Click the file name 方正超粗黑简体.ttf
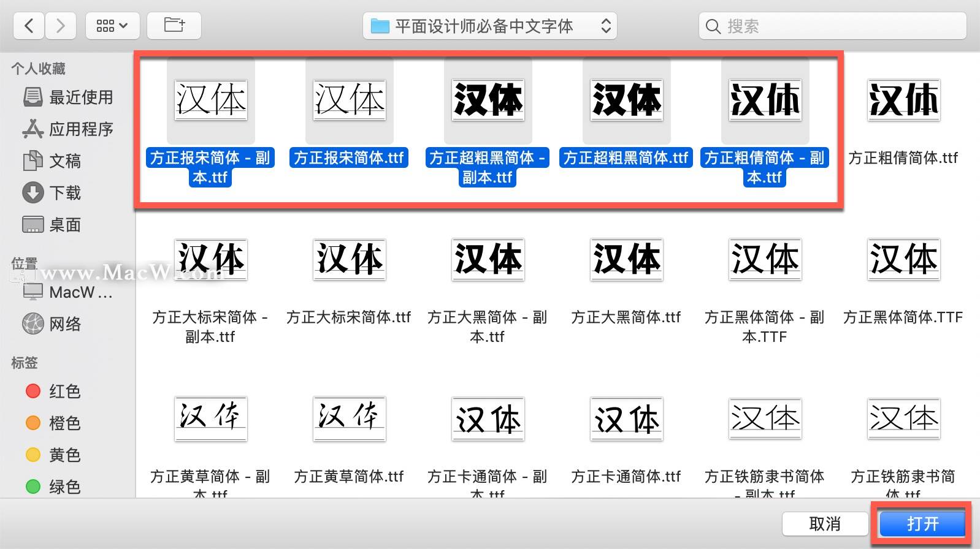 [x=626, y=158]
